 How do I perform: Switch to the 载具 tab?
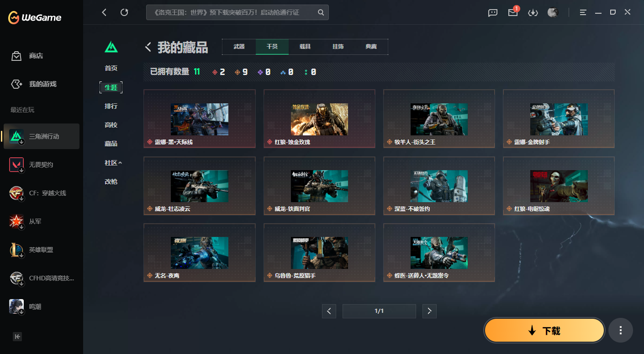[305, 47]
